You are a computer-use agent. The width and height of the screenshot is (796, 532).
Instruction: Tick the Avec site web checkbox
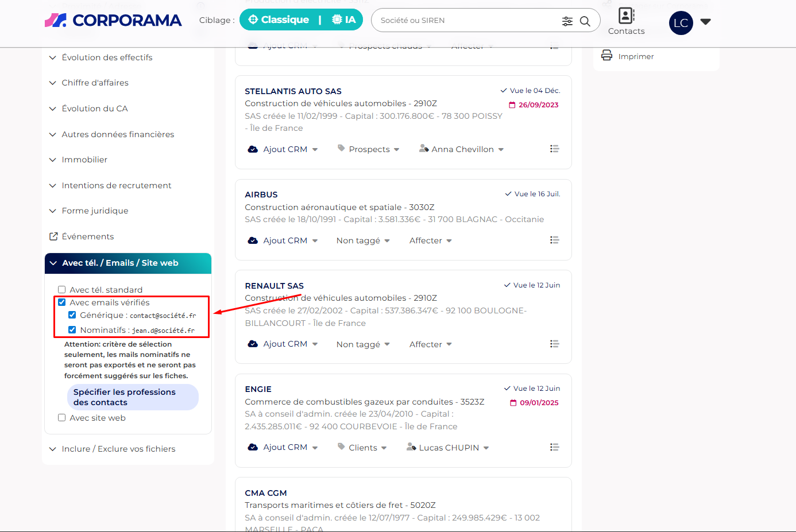tap(62, 418)
